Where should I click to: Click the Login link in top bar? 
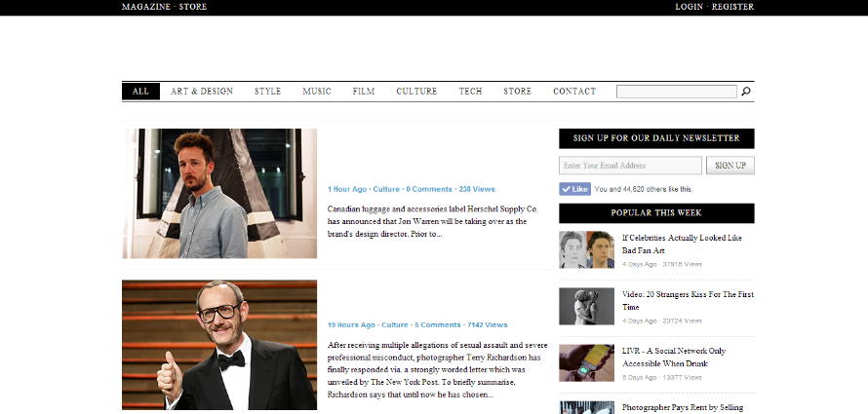point(689,7)
